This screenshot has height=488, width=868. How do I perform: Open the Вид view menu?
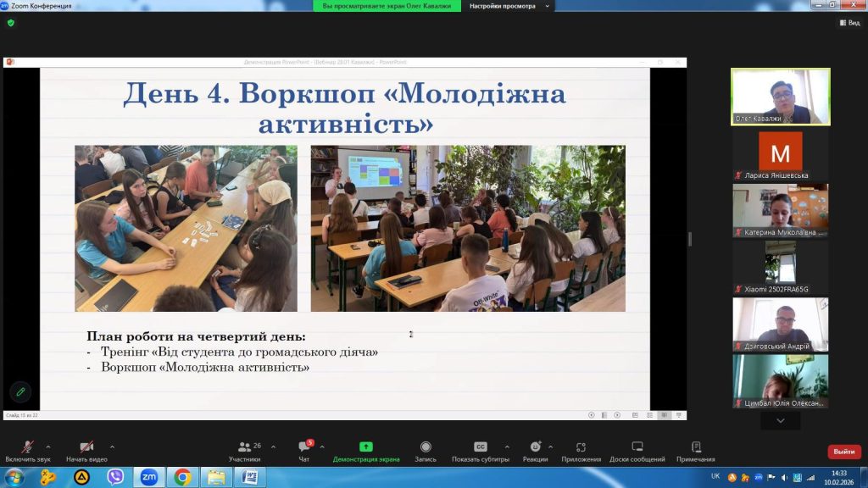tap(849, 23)
